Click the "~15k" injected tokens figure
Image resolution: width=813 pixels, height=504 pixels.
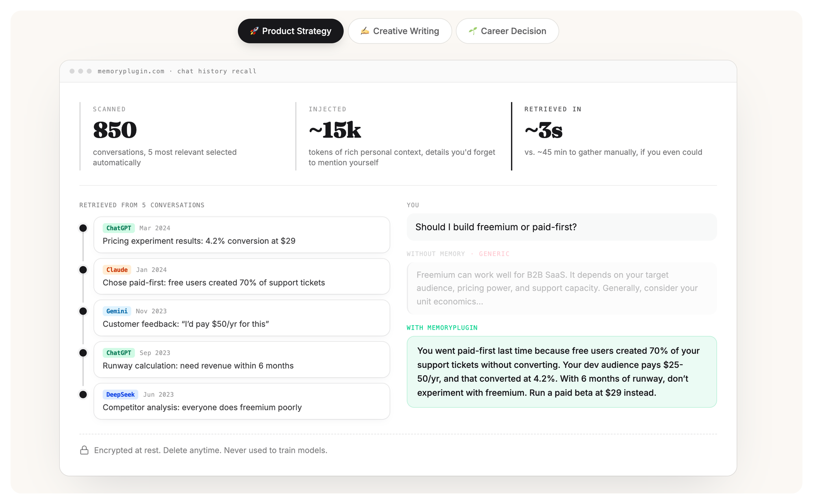click(335, 130)
